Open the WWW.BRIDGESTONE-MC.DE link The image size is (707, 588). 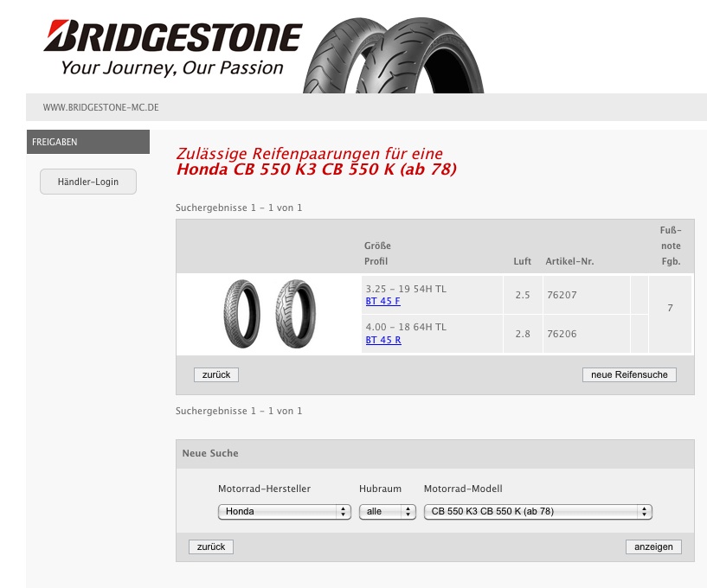(101, 108)
